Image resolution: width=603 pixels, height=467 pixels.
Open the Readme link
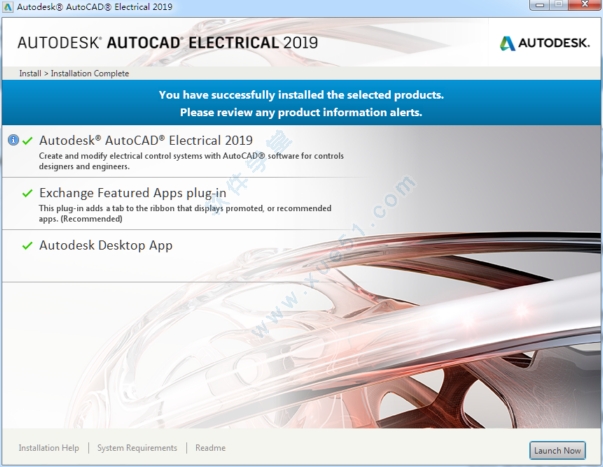coord(210,448)
